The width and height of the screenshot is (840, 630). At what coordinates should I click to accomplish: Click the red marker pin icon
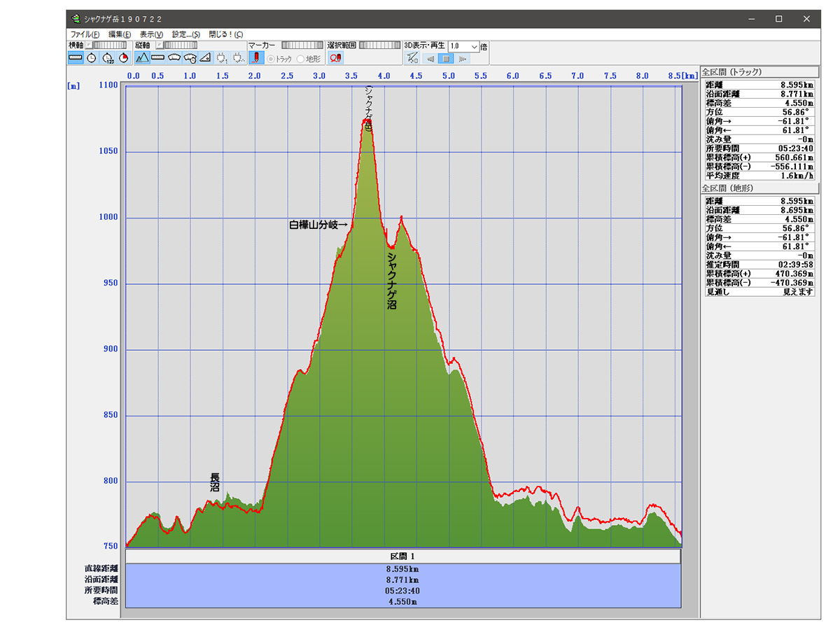pos(256,58)
